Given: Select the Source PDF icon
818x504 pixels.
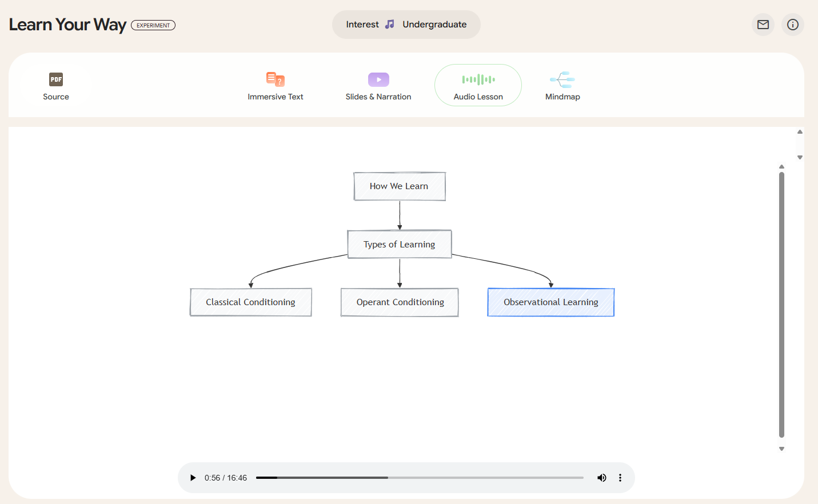Looking at the screenshot, I should (55, 79).
